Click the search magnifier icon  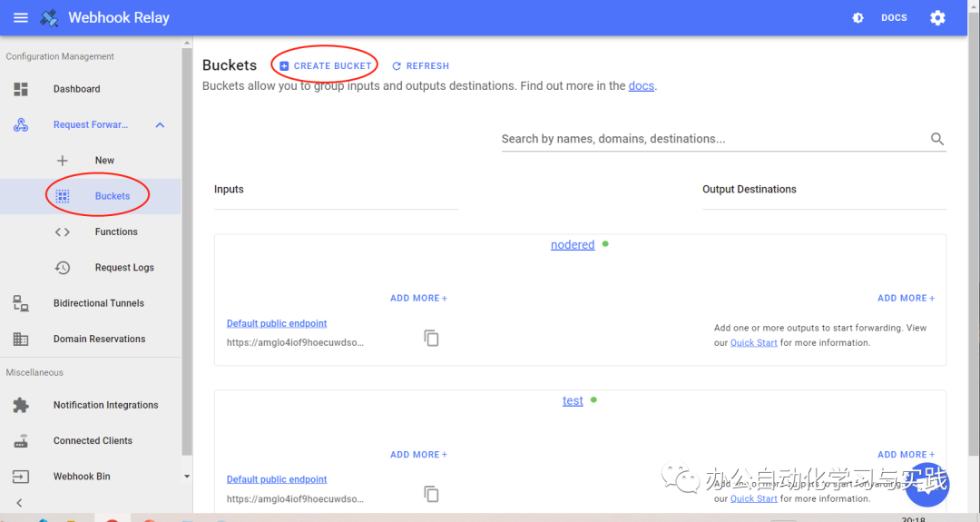point(936,139)
